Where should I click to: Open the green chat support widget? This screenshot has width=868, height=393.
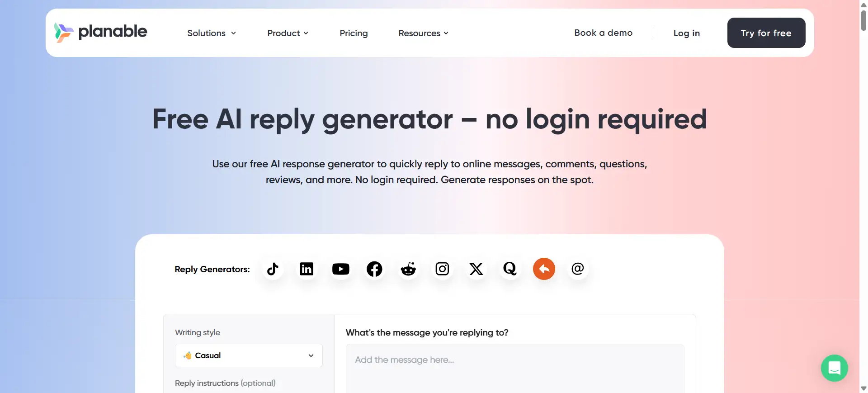pos(834,368)
